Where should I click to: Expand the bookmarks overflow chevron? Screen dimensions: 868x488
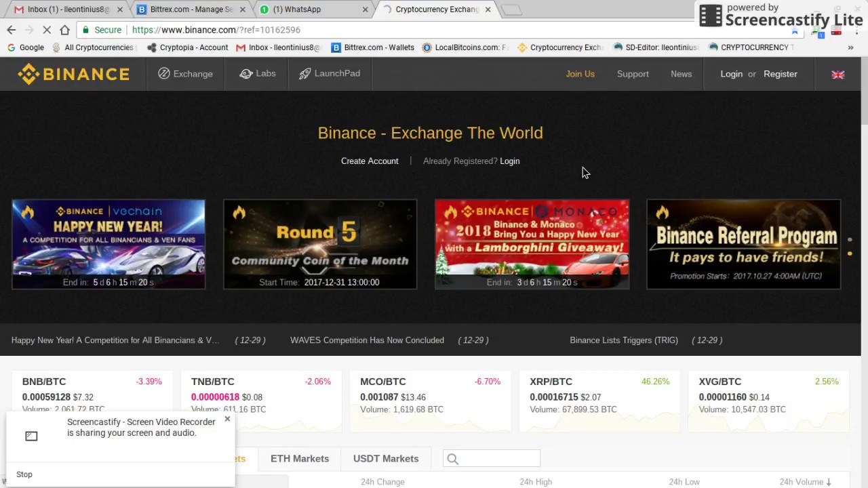850,47
